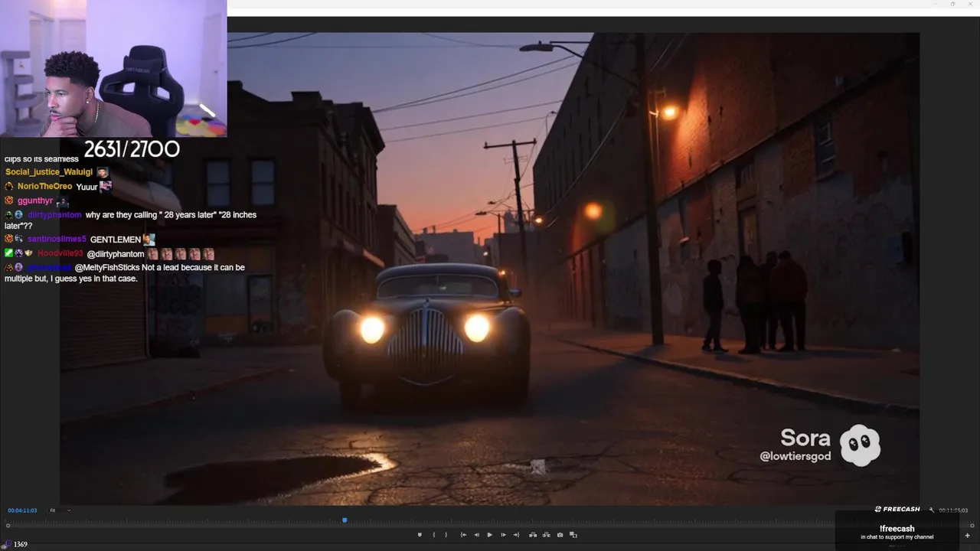Screen dimensions: 980x551
Task: Open the wrench settings icon
Action: coord(932,510)
